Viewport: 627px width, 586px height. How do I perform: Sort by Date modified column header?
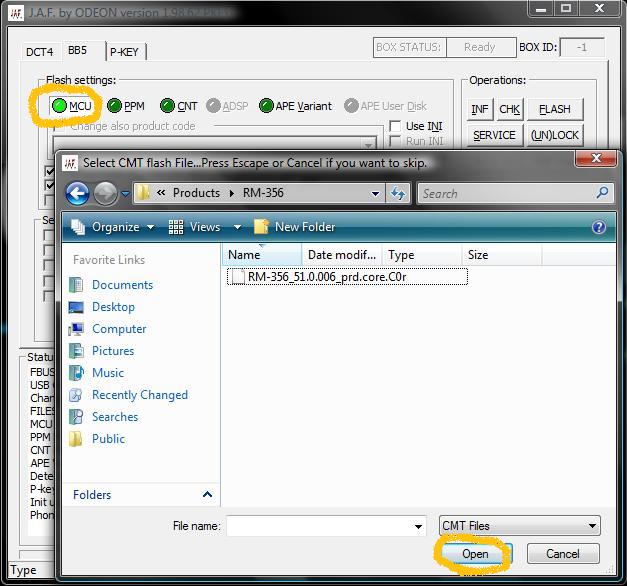tap(342, 255)
